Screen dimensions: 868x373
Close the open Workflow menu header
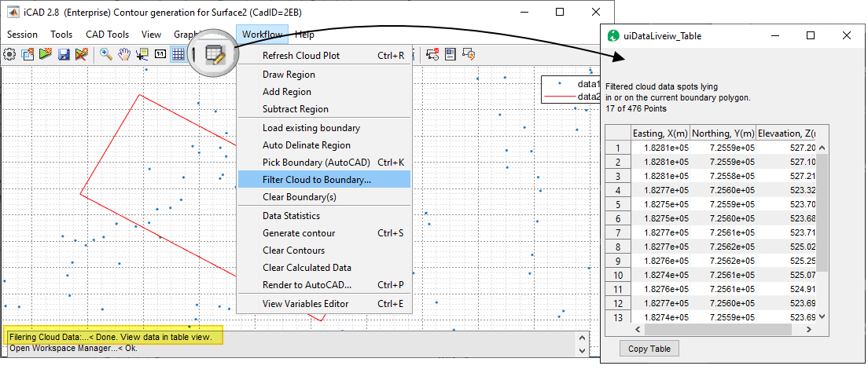point(262,35)
